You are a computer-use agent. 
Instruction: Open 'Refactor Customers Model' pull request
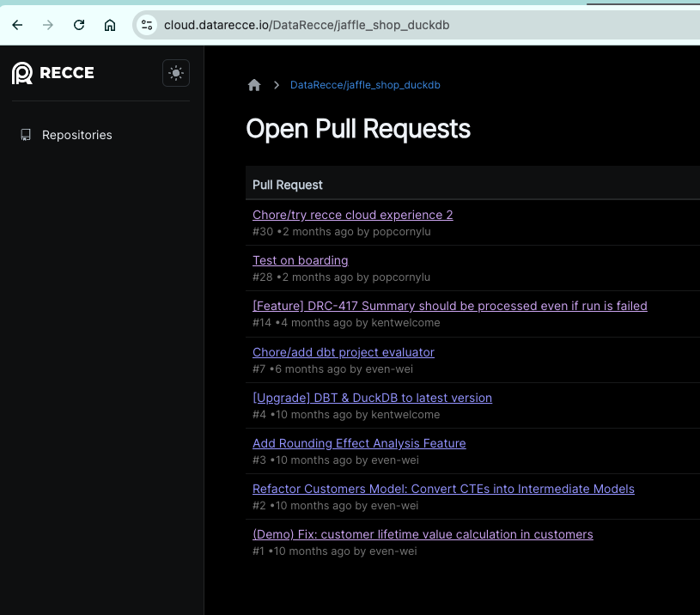point(443,489)
